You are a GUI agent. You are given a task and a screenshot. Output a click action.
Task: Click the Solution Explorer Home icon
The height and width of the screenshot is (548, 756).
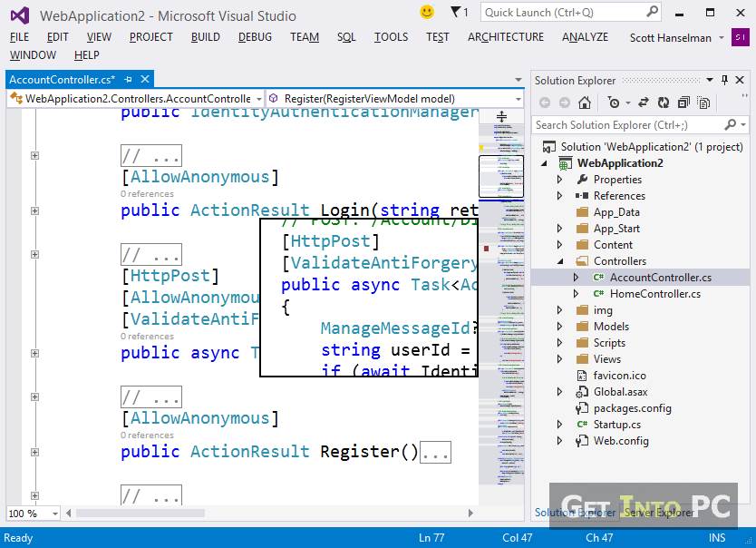pyautogui.click(x=585, y=103)
